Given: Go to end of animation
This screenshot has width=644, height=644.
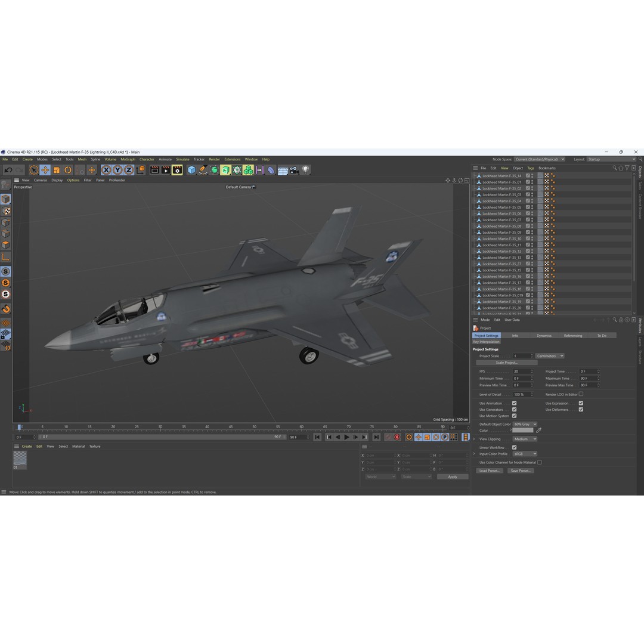Looking at the screenshot, I should tap(376, 437).
